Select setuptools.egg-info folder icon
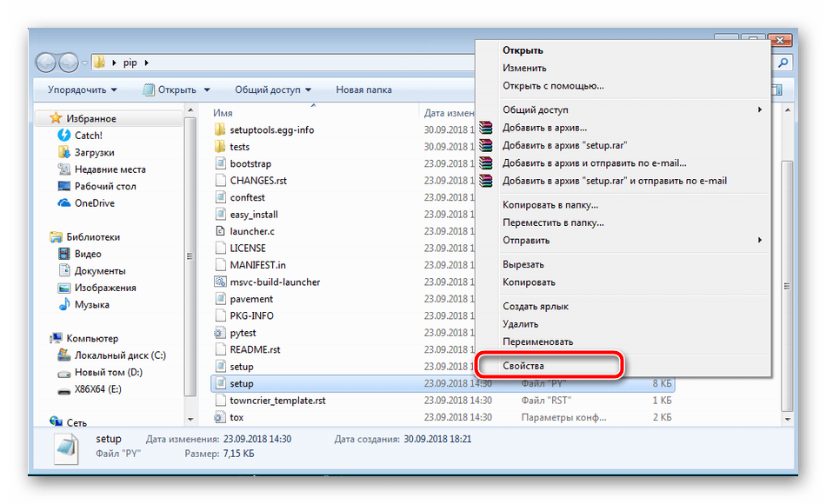Viewport: 826px width, 504px height. pos(220,129)
